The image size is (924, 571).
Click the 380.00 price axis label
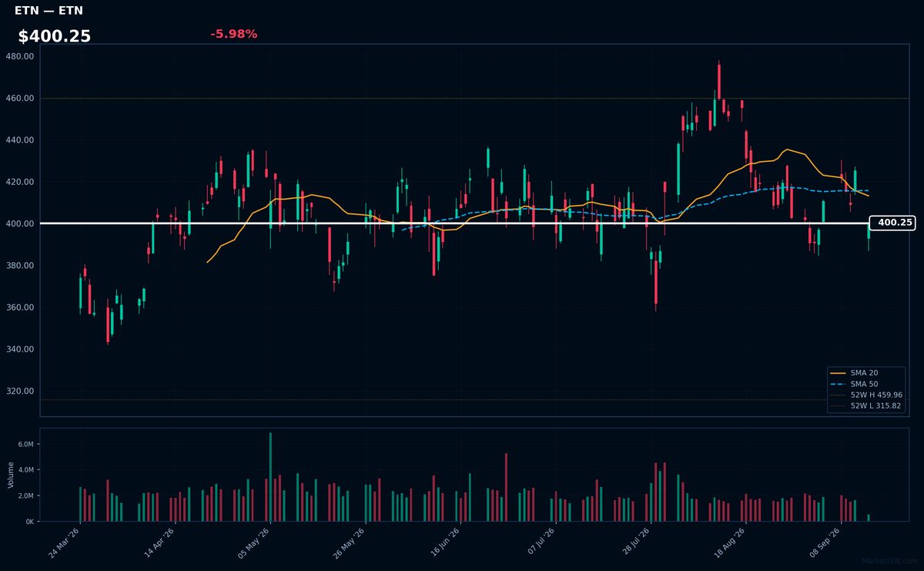tap(19, 266)
